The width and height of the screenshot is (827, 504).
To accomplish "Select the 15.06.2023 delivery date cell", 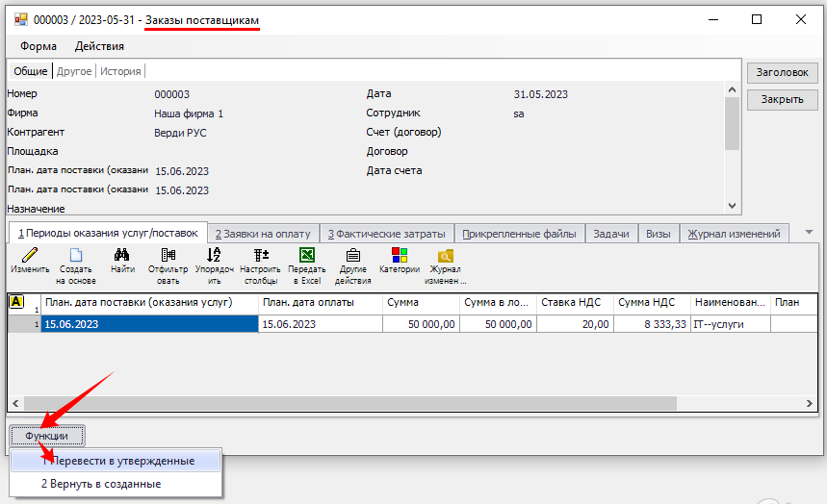I will tap(150, 324).
